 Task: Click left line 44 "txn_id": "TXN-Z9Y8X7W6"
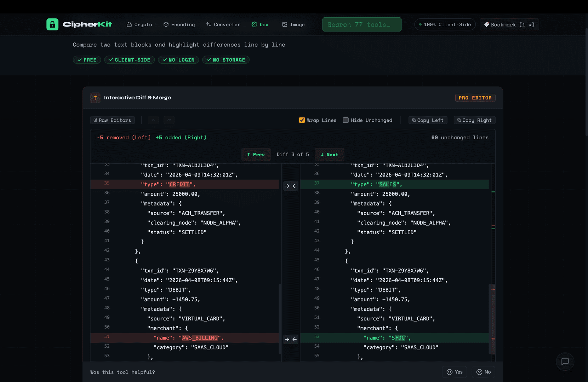click(x=180, y=271)
